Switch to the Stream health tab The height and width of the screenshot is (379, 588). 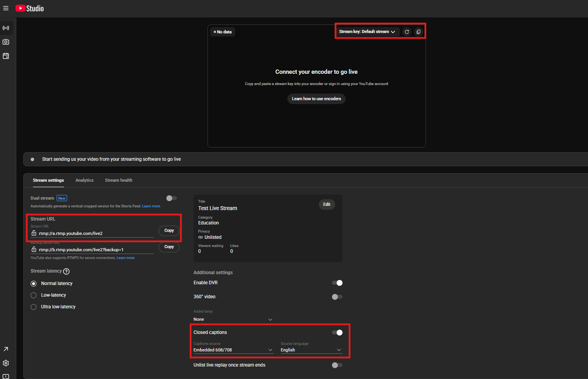click(x=119, y=180)
